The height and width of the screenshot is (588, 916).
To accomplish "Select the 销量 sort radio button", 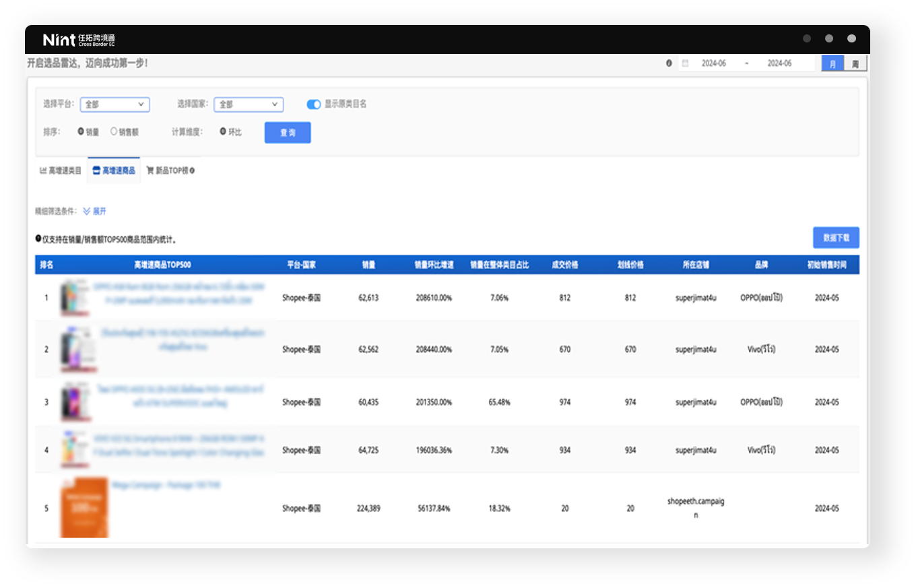I will (81, 132).
